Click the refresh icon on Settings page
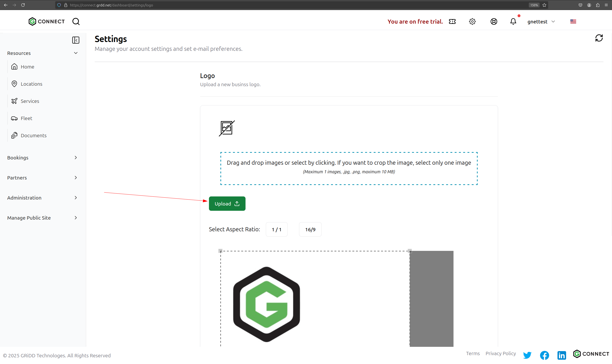612x364 pixels. pyautogui.click(x=599, y=38)
